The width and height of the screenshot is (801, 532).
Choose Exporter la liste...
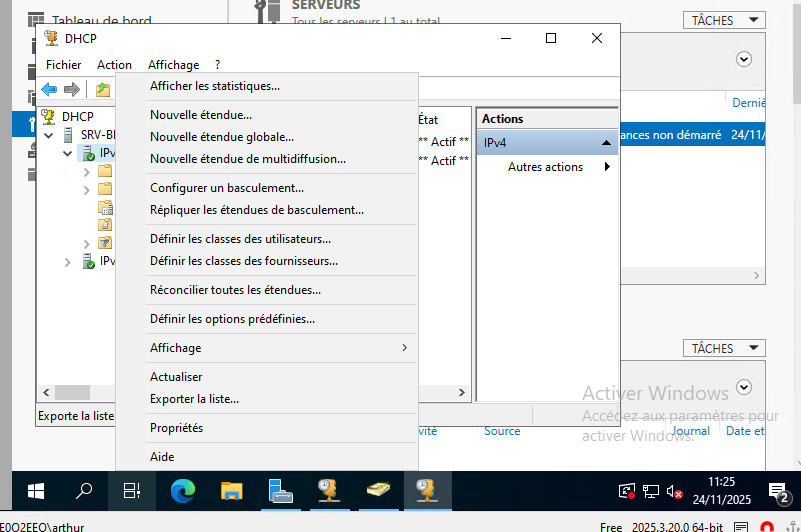[x=266, y=399]
